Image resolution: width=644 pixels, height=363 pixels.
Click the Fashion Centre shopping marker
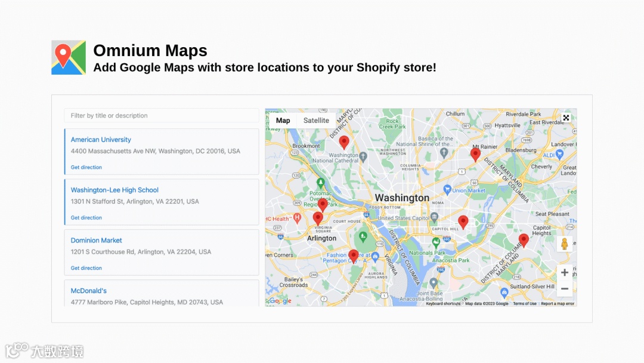375,257
